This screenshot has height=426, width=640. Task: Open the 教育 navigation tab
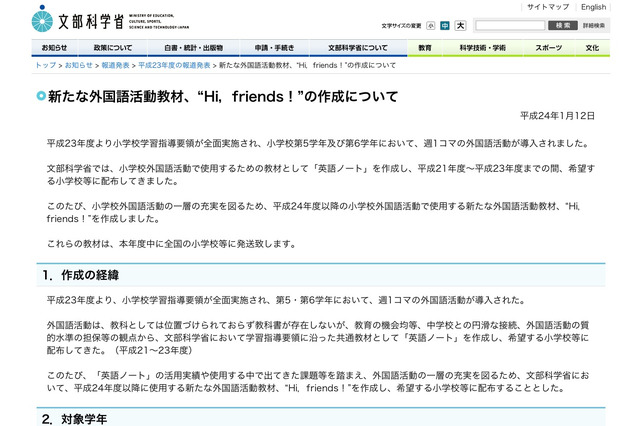pyautogui.click(x=425, y=48)
